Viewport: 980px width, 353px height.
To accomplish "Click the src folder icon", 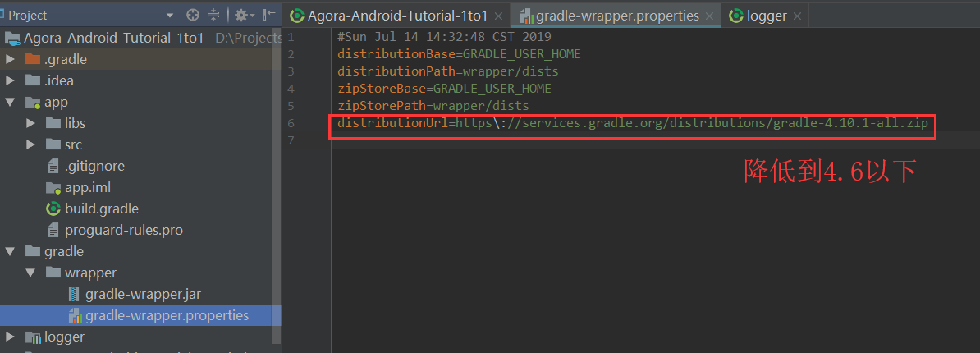I will click(x=53, y=144).
